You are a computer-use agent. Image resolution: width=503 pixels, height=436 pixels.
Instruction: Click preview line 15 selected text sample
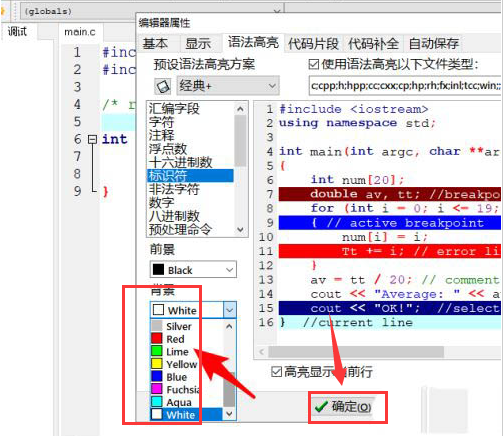pyautogui.click(x=390, y=308)
